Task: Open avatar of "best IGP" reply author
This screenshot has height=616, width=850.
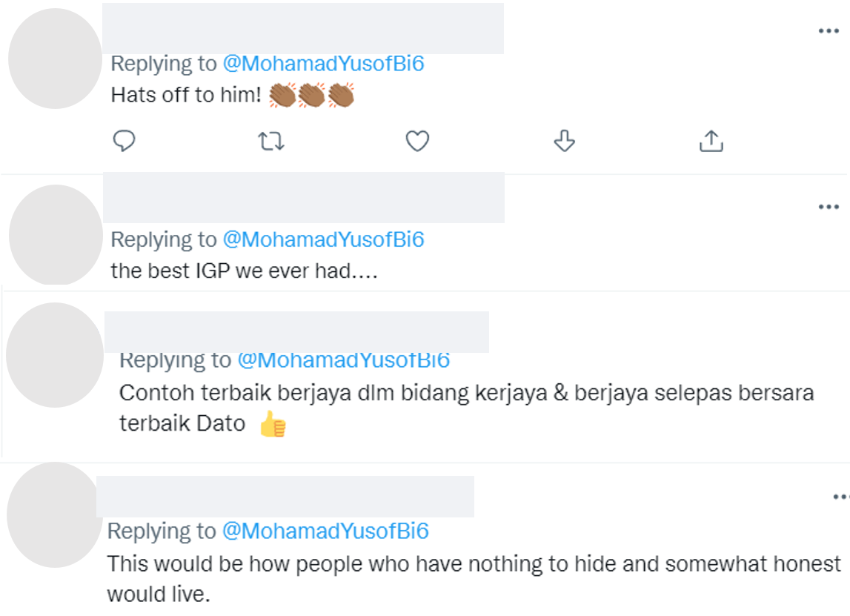Action: pyautogui.click(x=56, y=234)
